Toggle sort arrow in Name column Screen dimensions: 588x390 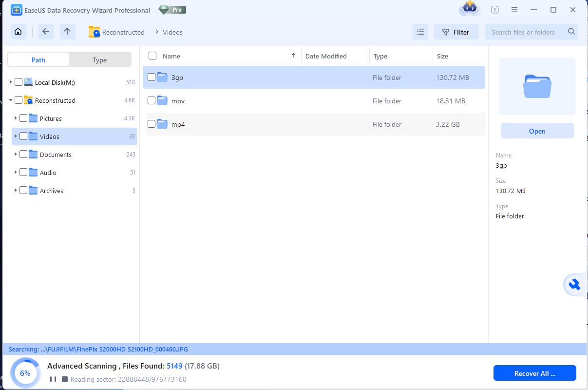click(294, 56)
